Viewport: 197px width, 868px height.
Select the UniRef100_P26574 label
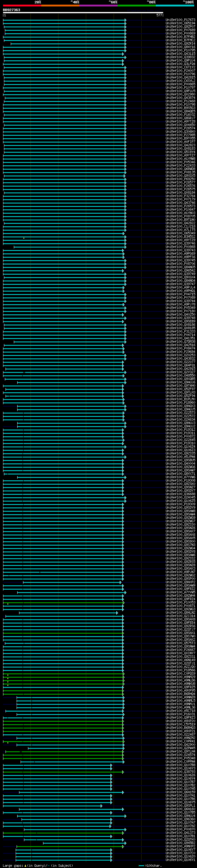pos(180,128)
